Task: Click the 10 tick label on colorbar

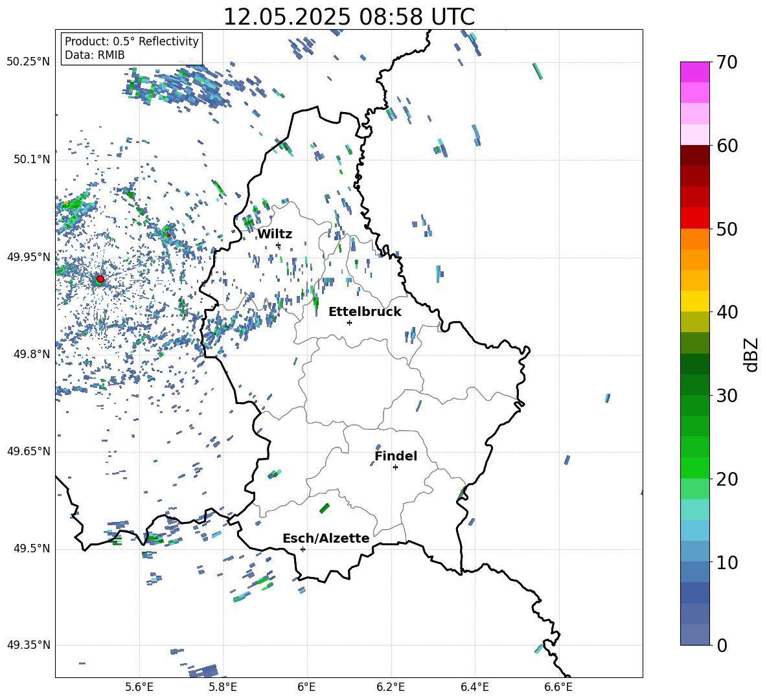Action: [727, 563]
